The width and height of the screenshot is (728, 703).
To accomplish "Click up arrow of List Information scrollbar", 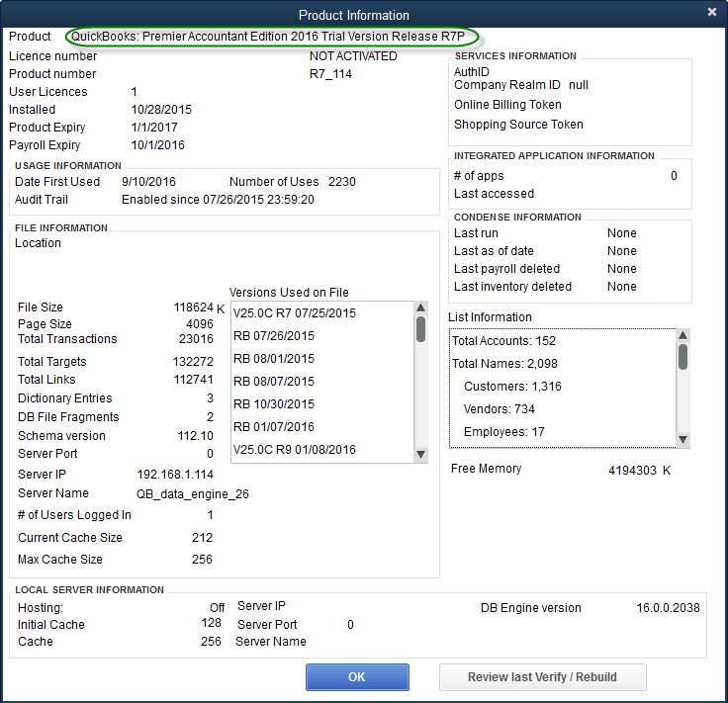I will pyautogui.click(x=682, y=335).
